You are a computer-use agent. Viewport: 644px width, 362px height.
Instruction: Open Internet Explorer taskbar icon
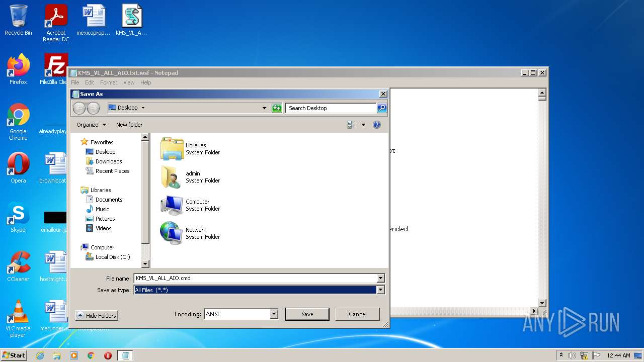tap(40, 355)
